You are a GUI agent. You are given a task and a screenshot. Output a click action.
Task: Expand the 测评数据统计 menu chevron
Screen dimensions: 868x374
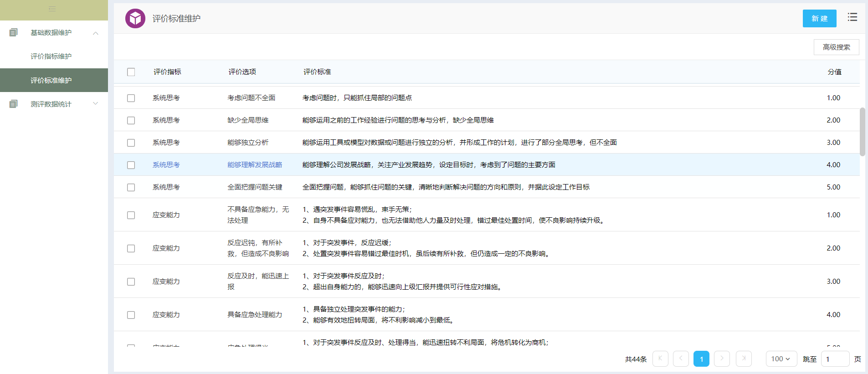tap(96, 104)
